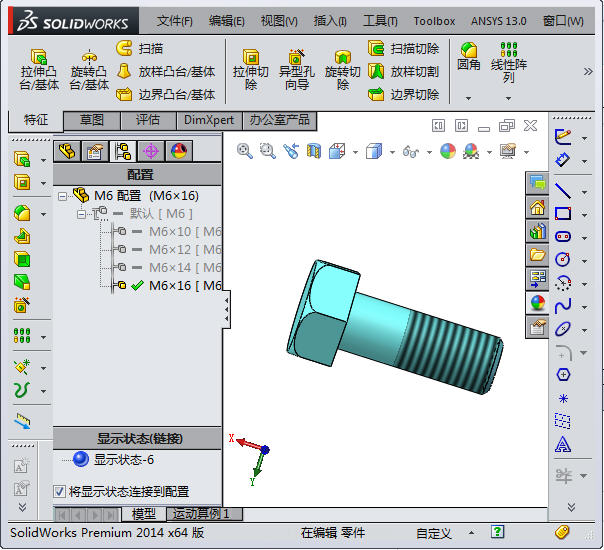Click the 运动算例 1 tab
The image size is (604, 550).
click(x=200, y=514)
